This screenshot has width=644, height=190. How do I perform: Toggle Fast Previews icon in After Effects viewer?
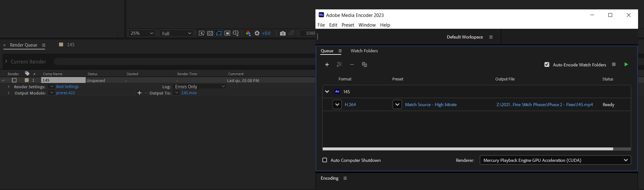(201, 33)
